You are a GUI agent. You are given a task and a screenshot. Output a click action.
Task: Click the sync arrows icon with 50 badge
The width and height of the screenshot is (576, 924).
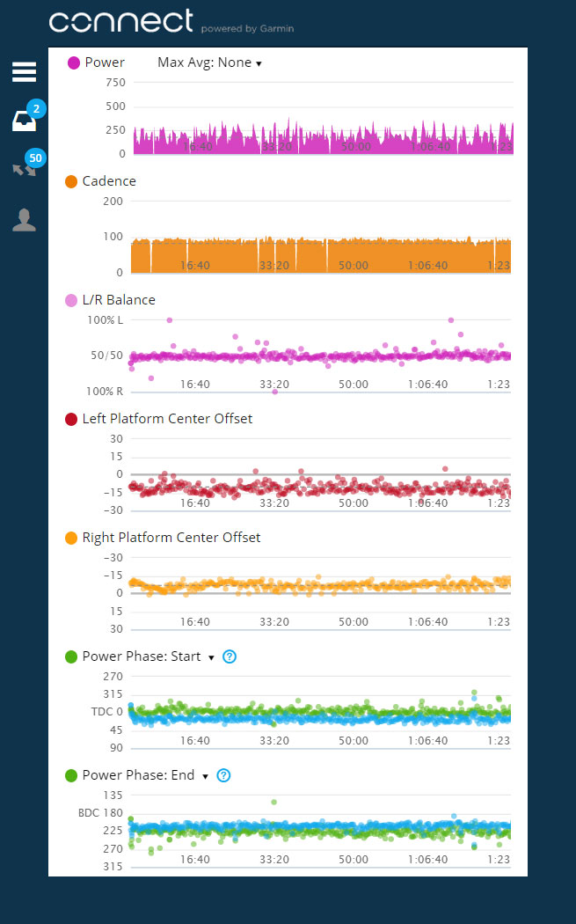tap(24, 169)
